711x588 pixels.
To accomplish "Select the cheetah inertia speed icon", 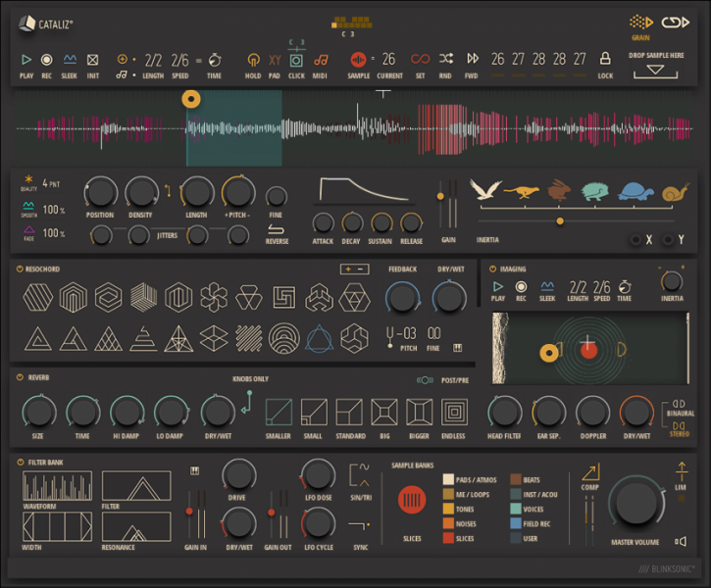I will click(522, 192).
